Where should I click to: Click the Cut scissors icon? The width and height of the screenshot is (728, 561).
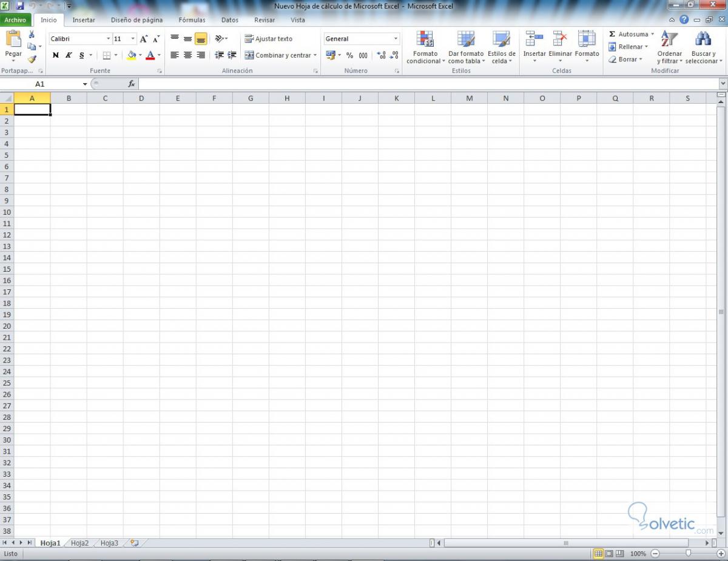[x=32, y=35]
